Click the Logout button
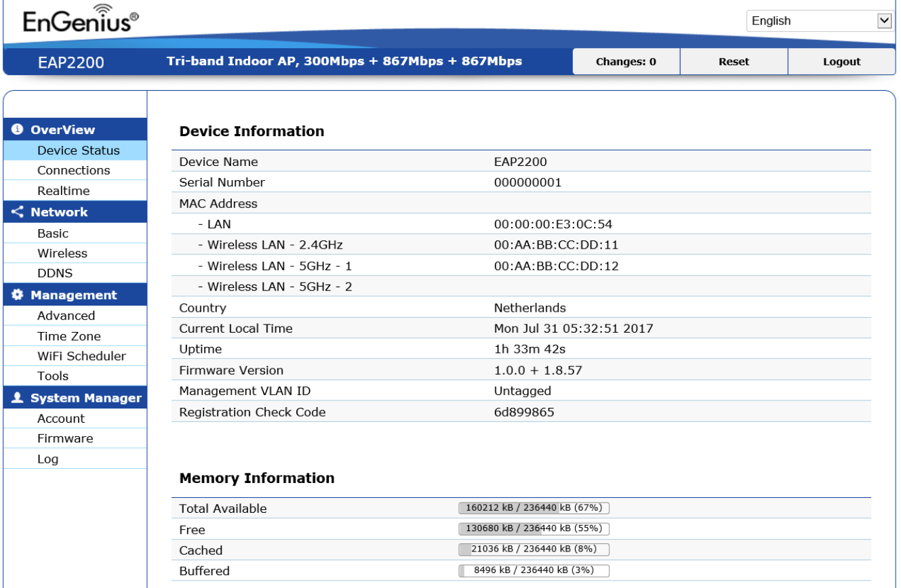 (841, 62)
